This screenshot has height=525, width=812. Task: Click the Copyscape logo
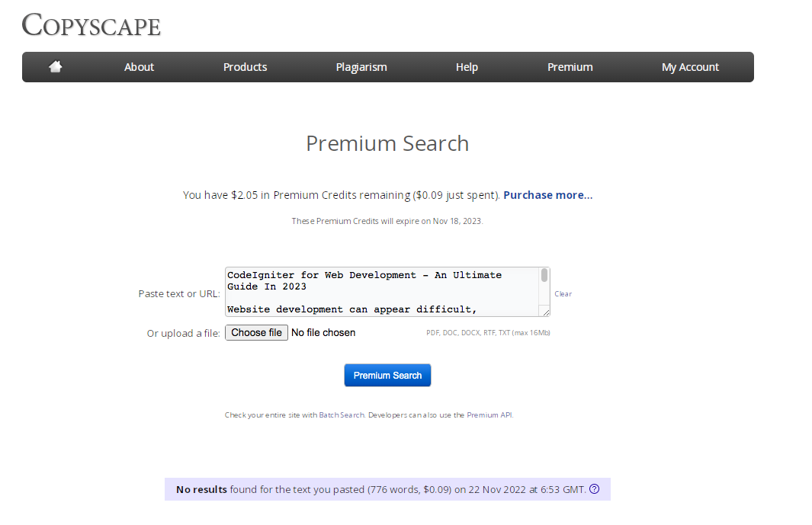coord(91,25)
